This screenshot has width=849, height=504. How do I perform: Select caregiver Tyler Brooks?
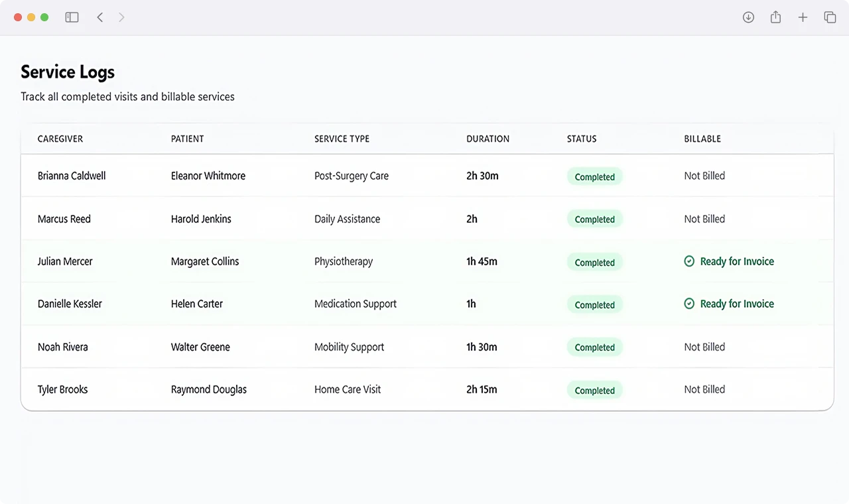coord(62,389)
